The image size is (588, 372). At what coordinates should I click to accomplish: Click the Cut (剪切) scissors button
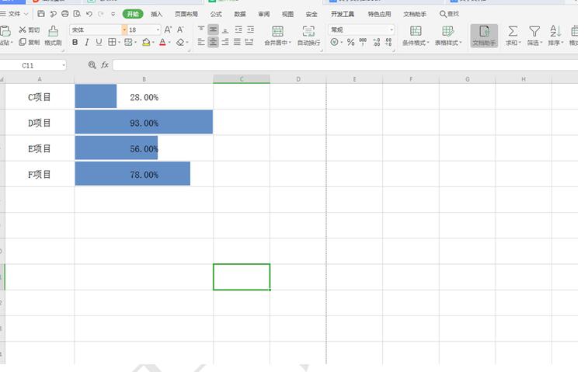coord(30,30)
